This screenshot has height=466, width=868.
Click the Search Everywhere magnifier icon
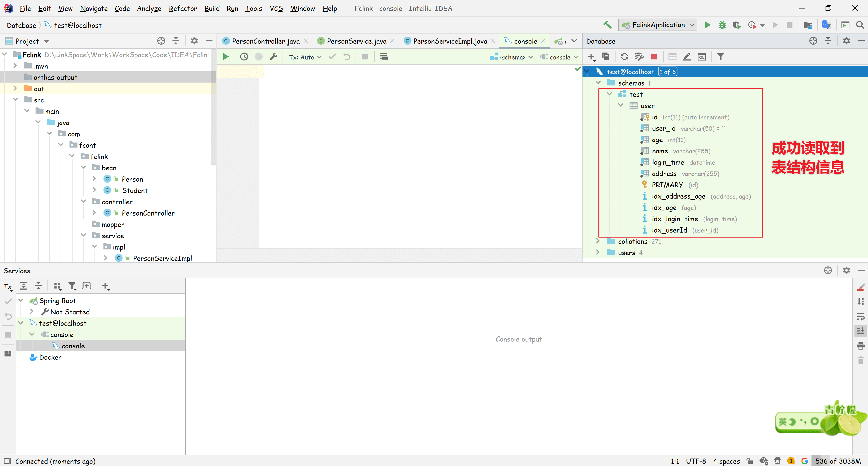860,25
